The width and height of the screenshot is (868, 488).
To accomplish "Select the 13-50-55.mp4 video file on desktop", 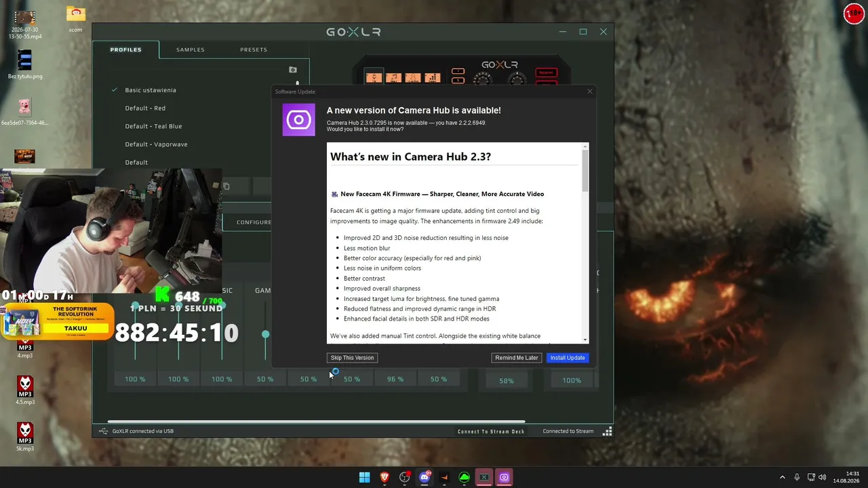I will 25,24.
